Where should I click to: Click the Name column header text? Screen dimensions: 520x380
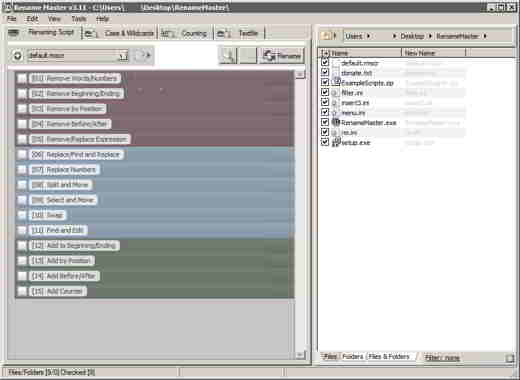[340, 53]
